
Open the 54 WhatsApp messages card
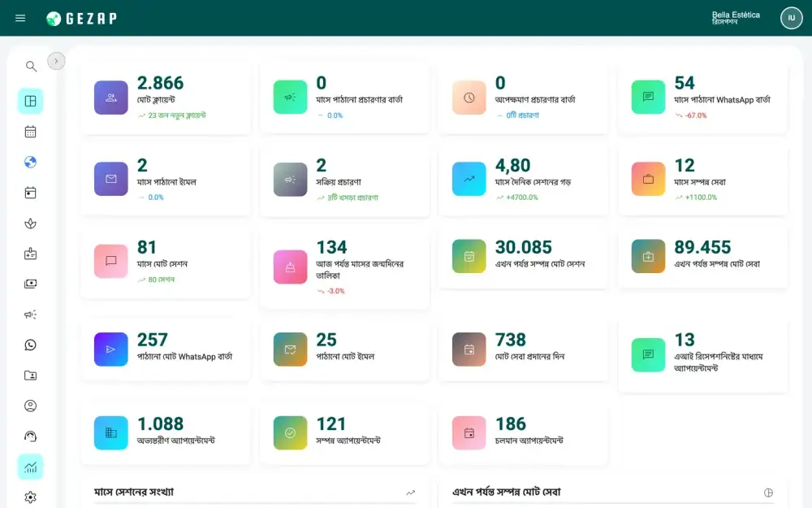(x=702, y=98)
